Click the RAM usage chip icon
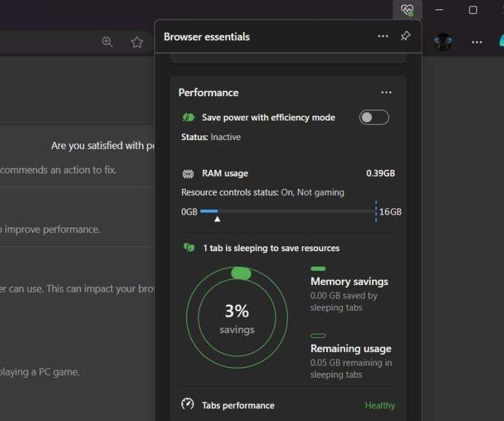 pyautogui.click(x=188, y=174)
